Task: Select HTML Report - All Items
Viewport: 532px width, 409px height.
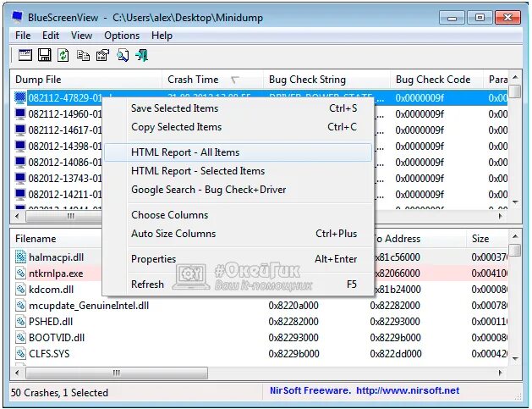Action: [239, 152]
